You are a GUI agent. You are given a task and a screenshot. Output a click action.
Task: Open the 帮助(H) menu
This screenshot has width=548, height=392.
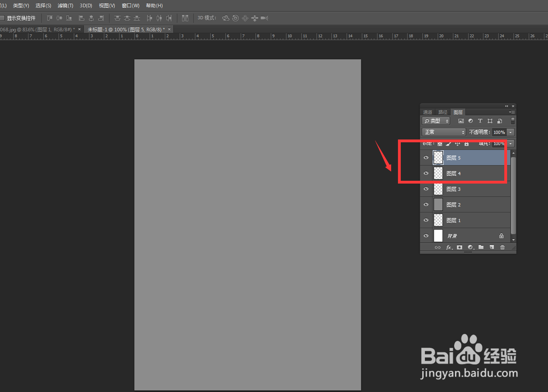[154, 6]
